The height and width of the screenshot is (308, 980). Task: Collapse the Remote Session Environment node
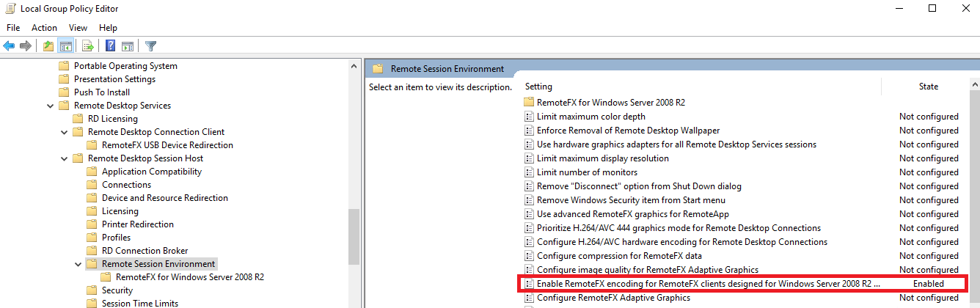click(x=78, y=264)
